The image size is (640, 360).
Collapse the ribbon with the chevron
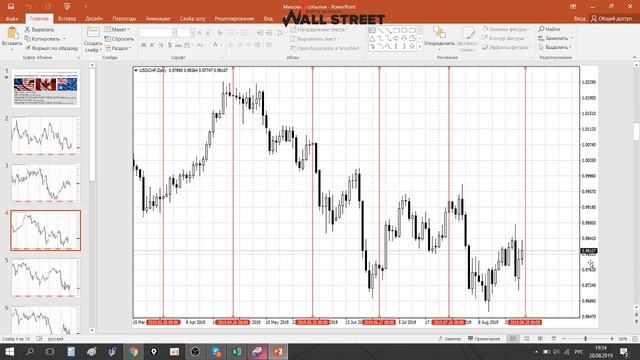[x=634, y=58]
